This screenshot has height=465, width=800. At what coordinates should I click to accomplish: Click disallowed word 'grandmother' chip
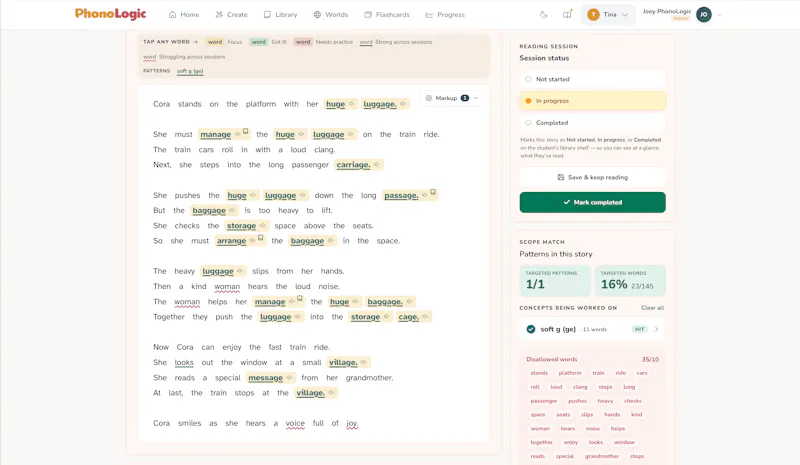point(602,456)
